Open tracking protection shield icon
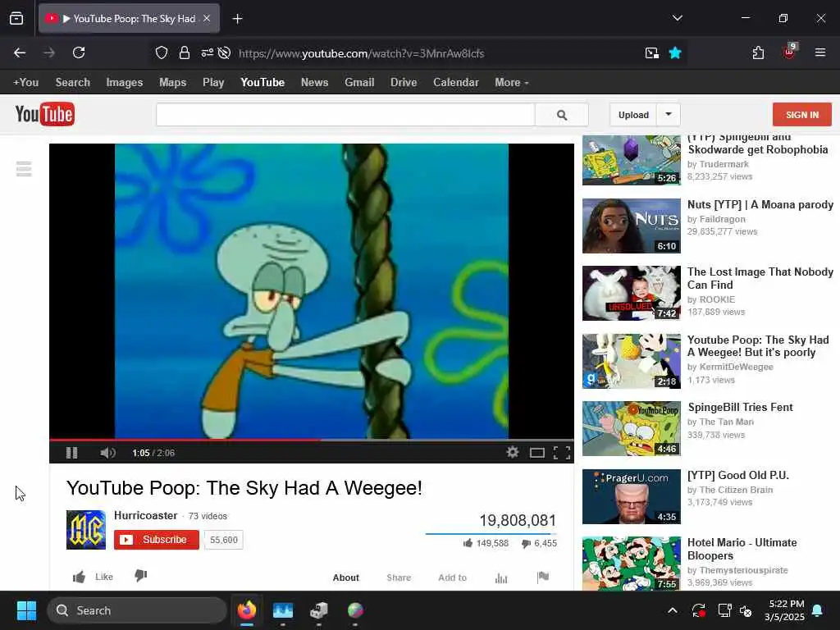 tap(162, 52)
